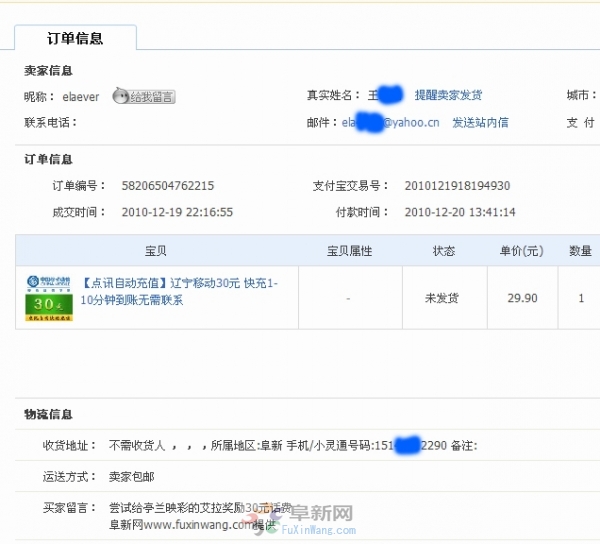Image resolution: width=600 pixels, height=544 pixels.
Task: Open the China Mobile 30元 product thumbnail
Action: 49,298
